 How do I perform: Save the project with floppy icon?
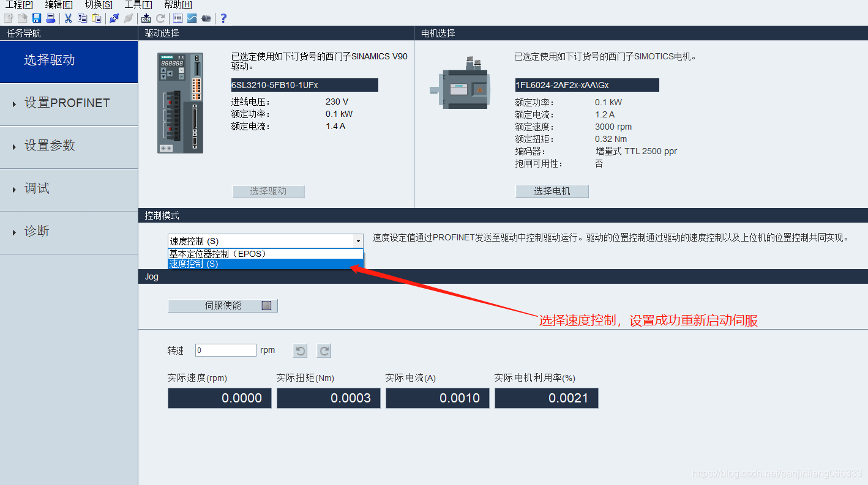pos(37,18)
